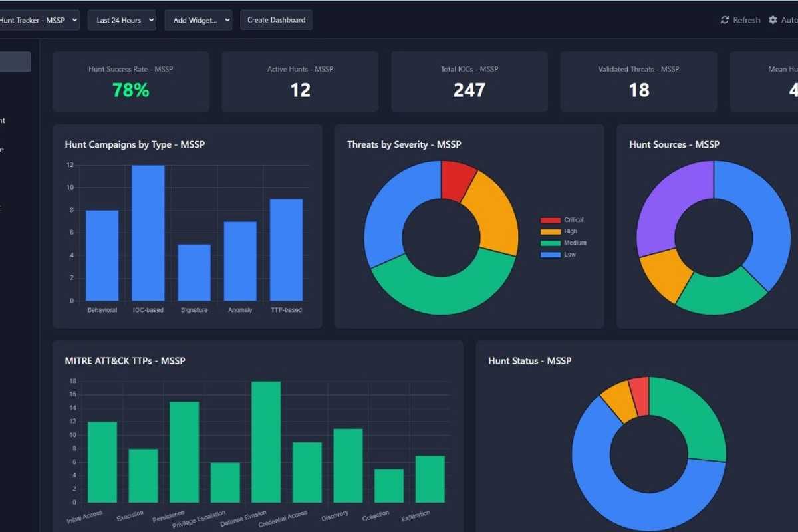Select the highlighted sidebar navigation item
The width and height of the screenshot is (798, 532).
(x=13, y=61)
